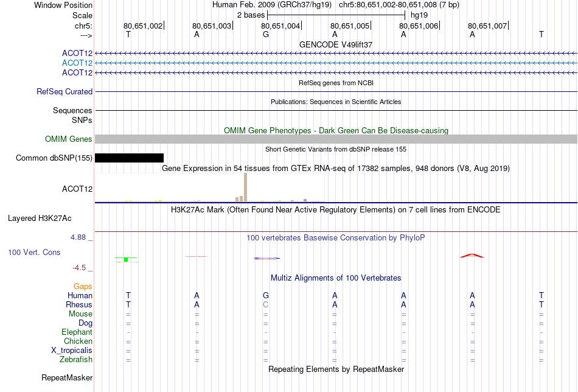Click Repeating Elements by RepeatMasker title
This screenshot has height=392, width=578.
[336, 369]
